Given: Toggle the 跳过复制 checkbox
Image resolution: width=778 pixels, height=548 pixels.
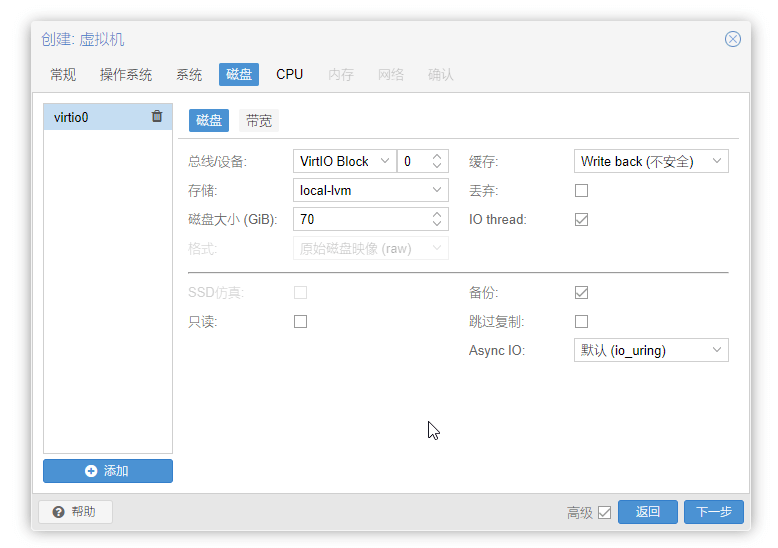Looking at the screenshot, I should (582, 322).
